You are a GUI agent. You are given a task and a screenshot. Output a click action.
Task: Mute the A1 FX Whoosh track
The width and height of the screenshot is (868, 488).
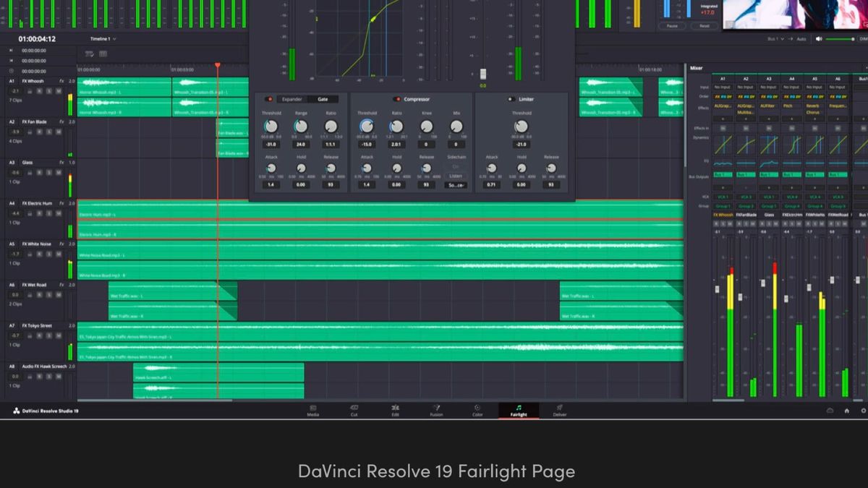(x=59, y=91)
